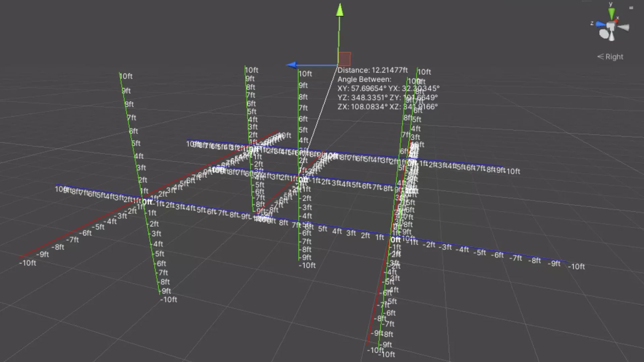Viewport: 644px width, 362px height.
Task: Click the 'Angle Between:' heading text
Action: click(364, 79)
